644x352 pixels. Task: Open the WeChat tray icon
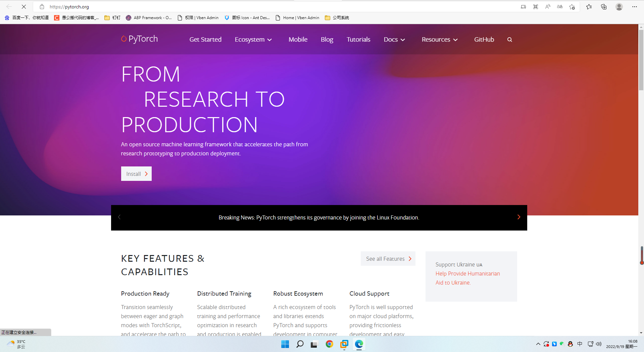tap(562, 344)
